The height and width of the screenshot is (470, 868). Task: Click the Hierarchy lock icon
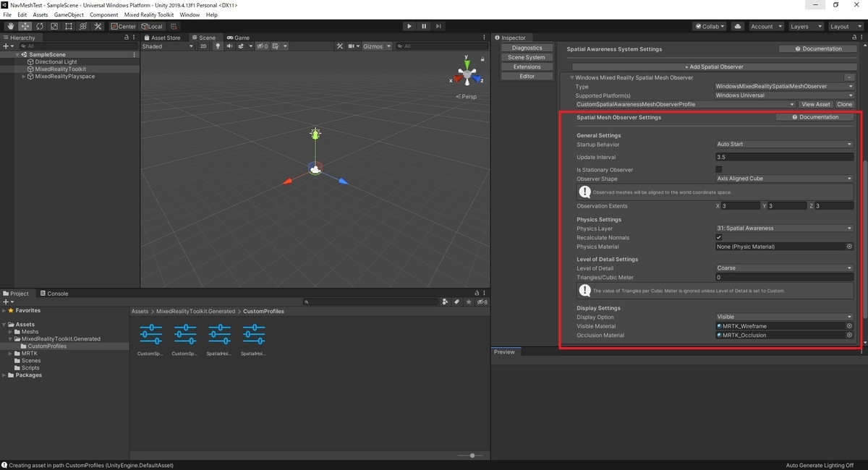pyautogui.click(x=127, y=38)
